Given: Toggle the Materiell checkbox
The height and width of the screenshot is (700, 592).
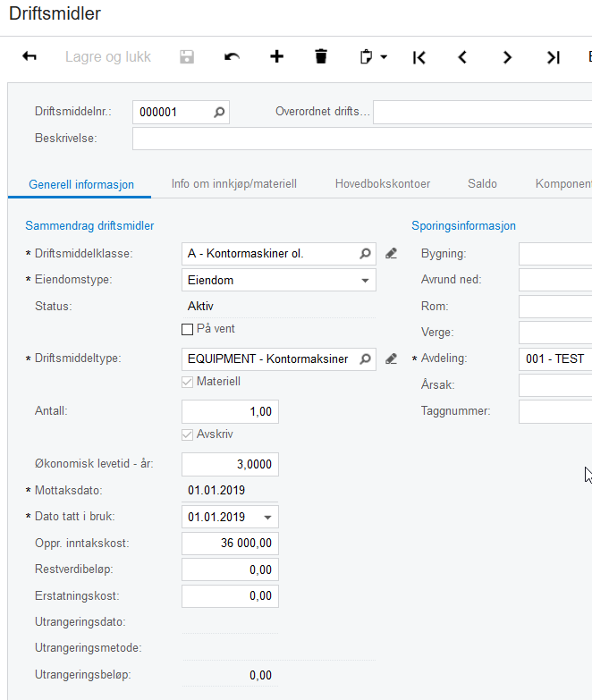Looking at the screenshot, I should (188, 382).
